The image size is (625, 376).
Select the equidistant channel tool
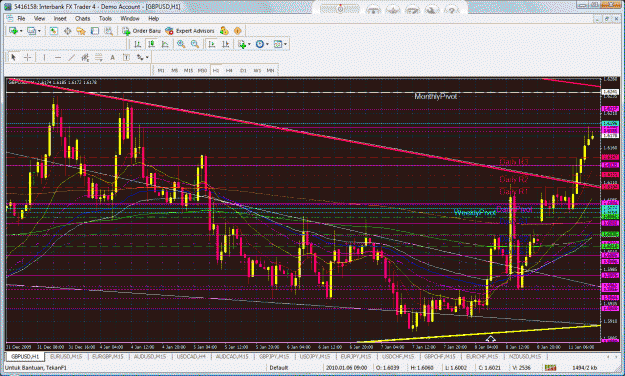(85, 58)
